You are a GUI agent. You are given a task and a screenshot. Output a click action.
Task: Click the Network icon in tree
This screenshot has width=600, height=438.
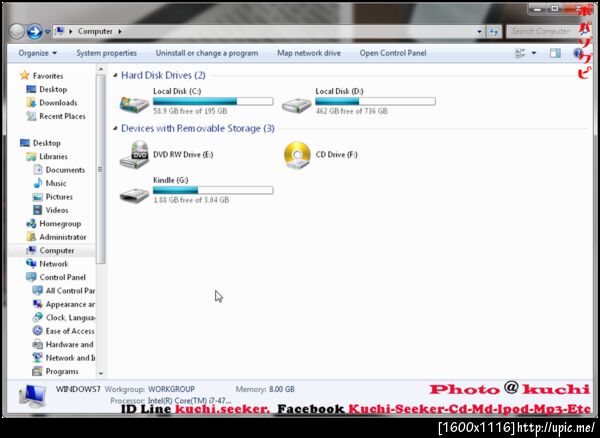coord(31,264)
